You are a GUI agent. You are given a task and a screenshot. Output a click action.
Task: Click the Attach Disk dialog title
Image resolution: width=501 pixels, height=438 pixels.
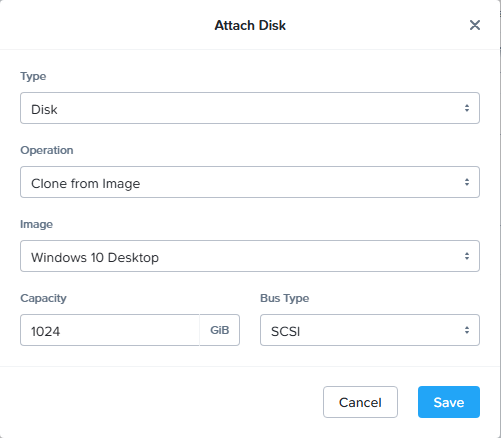(x=250, y=25)
